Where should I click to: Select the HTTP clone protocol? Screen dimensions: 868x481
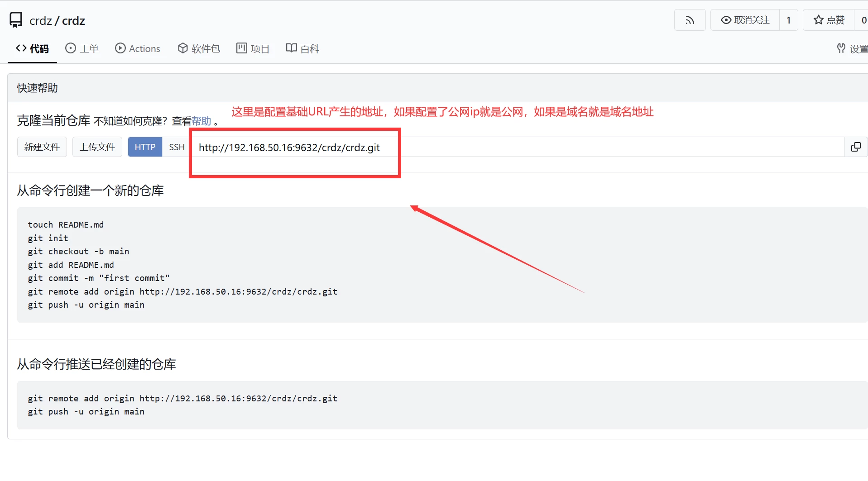point(145,147)
